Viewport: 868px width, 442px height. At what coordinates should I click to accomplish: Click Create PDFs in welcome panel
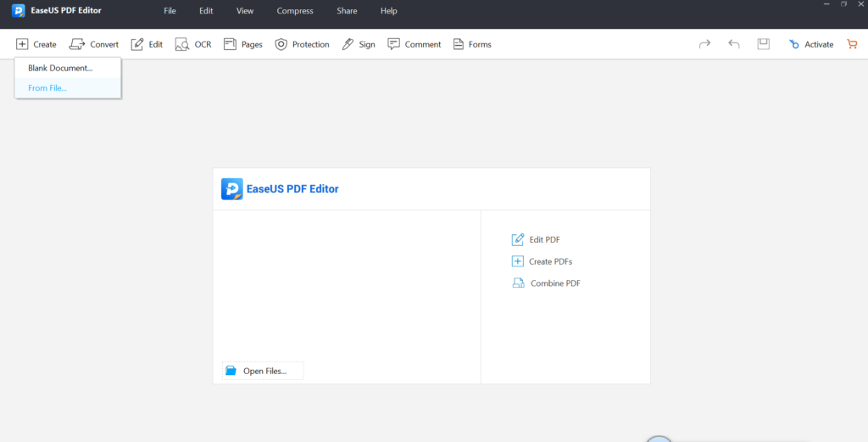[x=542, y=261]
